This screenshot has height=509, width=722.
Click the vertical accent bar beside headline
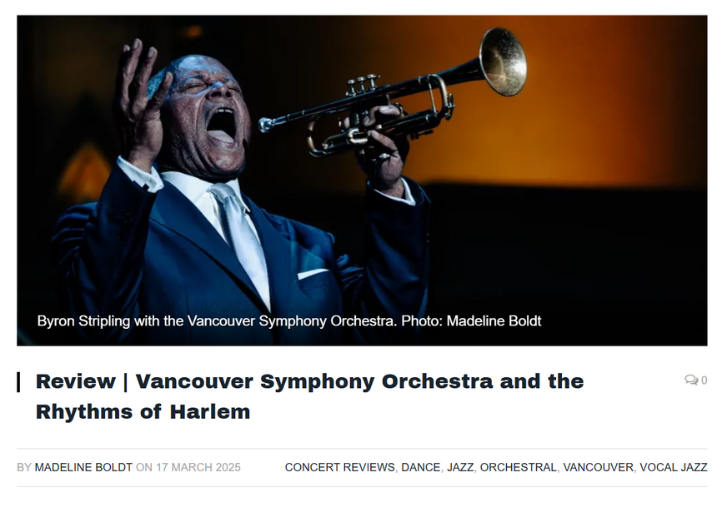(19, 381)
